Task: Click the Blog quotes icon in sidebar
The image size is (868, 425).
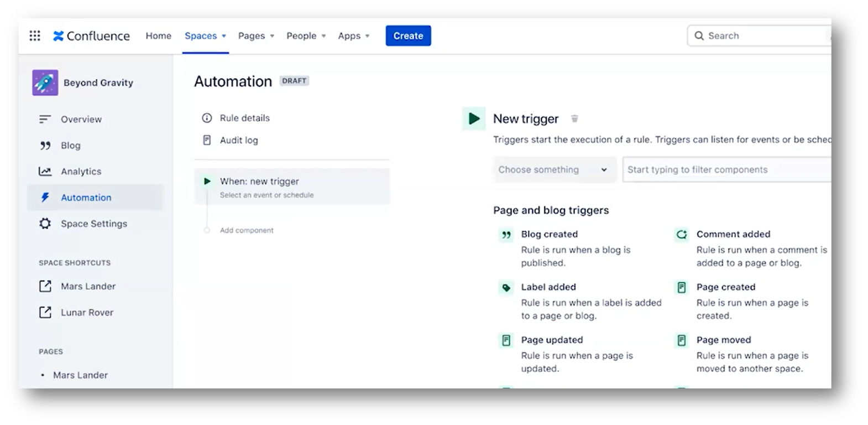Action: (45, 146)
